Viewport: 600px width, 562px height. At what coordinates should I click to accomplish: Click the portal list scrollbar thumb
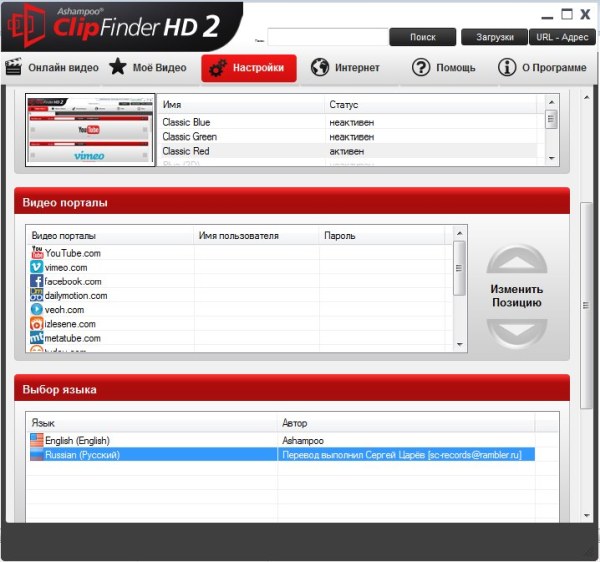coord(460,268)
